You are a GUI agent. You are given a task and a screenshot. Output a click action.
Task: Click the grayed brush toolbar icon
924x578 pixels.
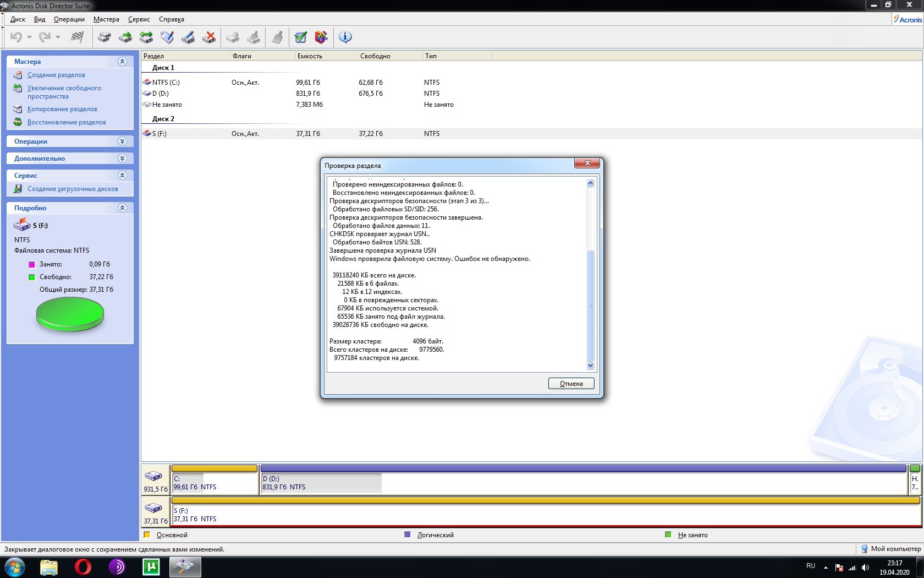[278, 37]
